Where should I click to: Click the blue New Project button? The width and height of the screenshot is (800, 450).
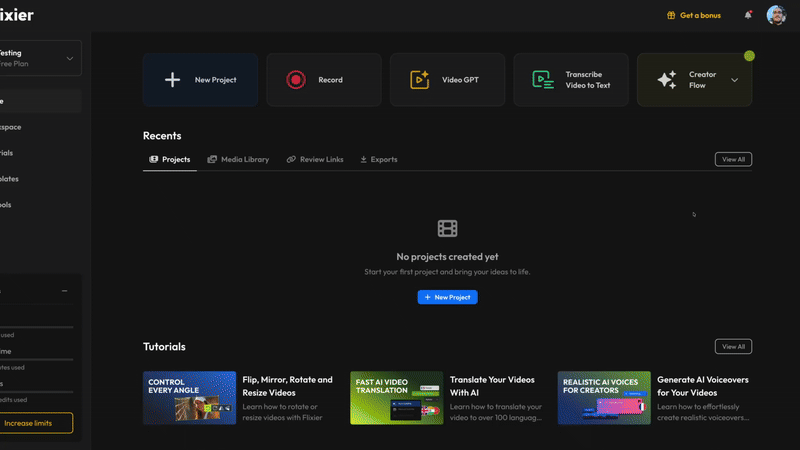tap(447, 297)
